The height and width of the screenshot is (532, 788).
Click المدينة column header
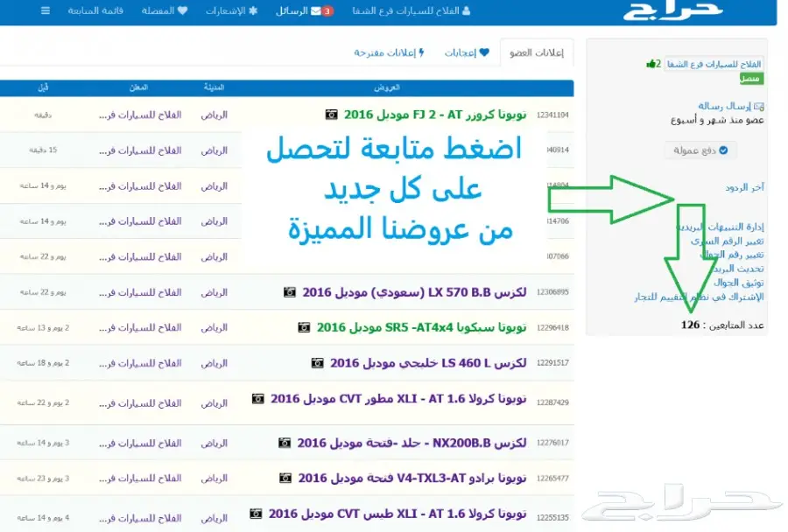click(215, 87)
